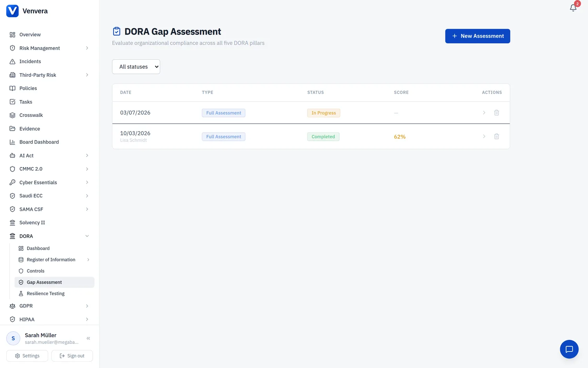Click Sarah Müller user name
The height and width of the screenshot is (368, 588).
[x=41, y=335]
